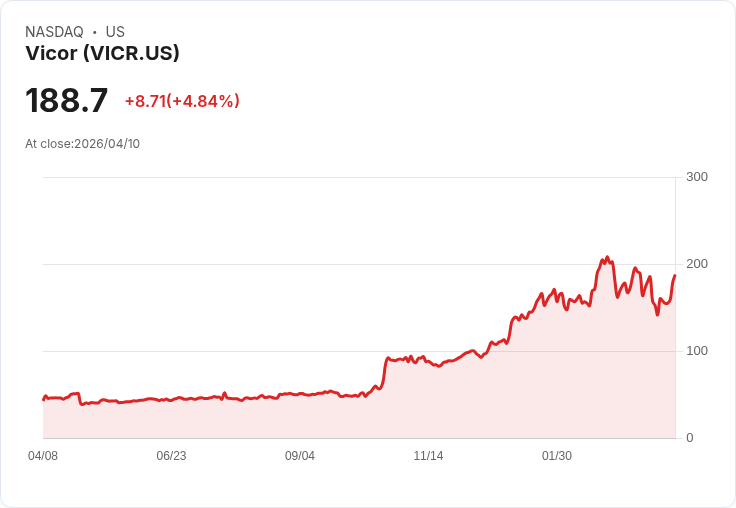Click the 200 y-axis label
Screen dimensions: 736x508
[x=697, y=264]
